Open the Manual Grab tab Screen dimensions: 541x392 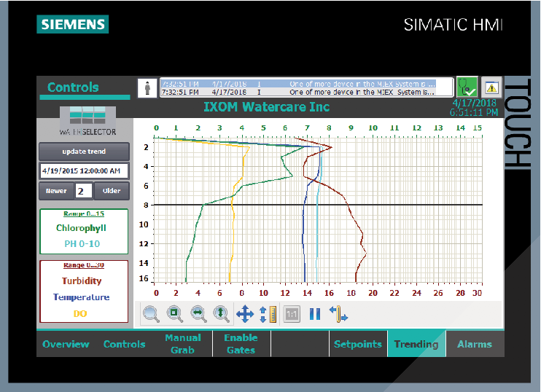click(183, 344)
